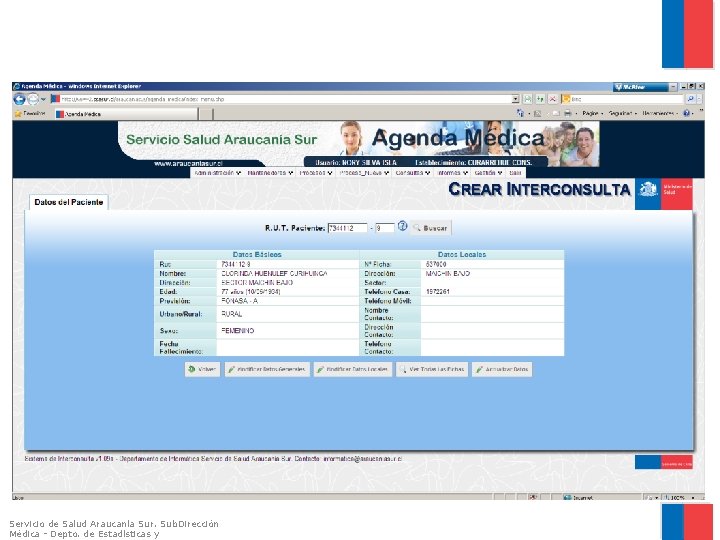Click the R.U.T. verification digit field
Screen dimensions: 720x540
(384, 228)
